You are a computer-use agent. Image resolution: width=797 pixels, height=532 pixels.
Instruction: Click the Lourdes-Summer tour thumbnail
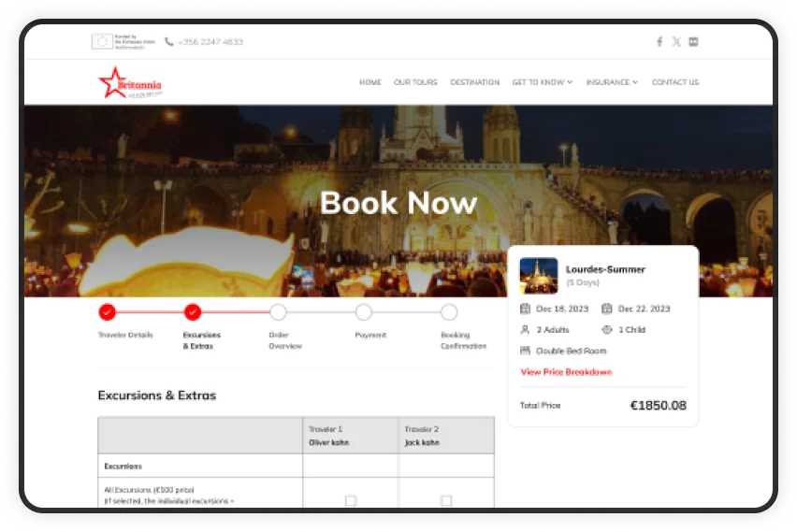point(539,276)
